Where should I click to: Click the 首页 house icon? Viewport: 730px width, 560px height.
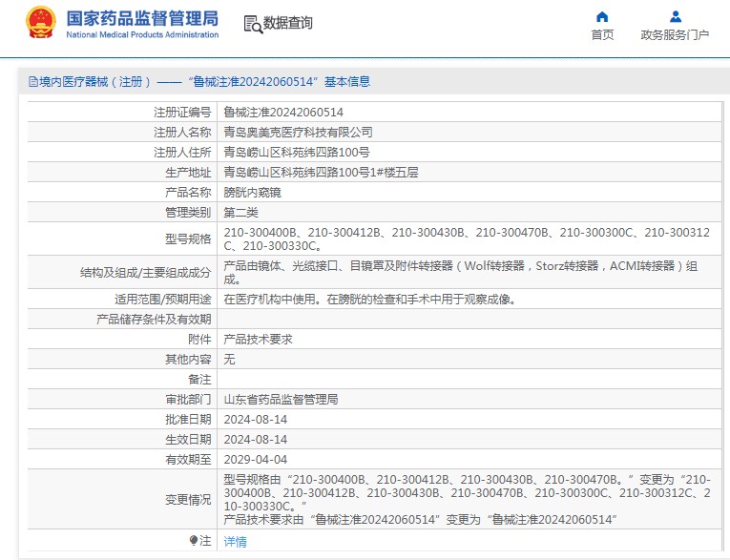602,16
